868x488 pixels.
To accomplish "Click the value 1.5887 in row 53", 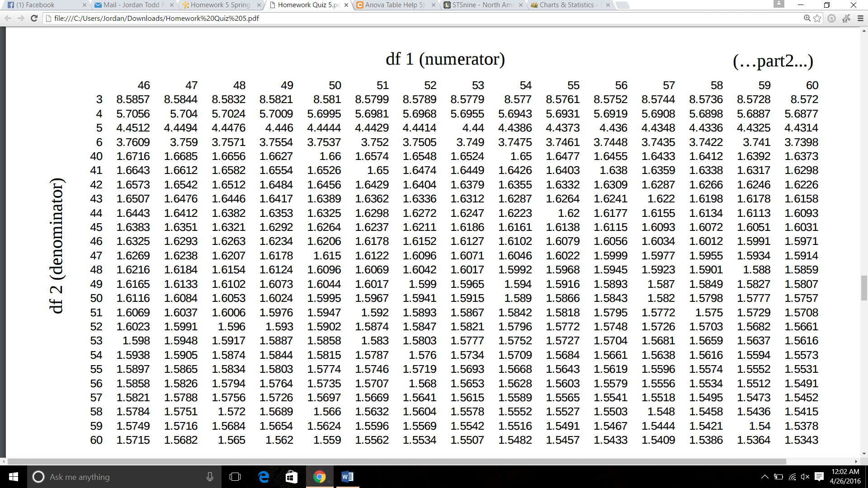I will (276, 341).
